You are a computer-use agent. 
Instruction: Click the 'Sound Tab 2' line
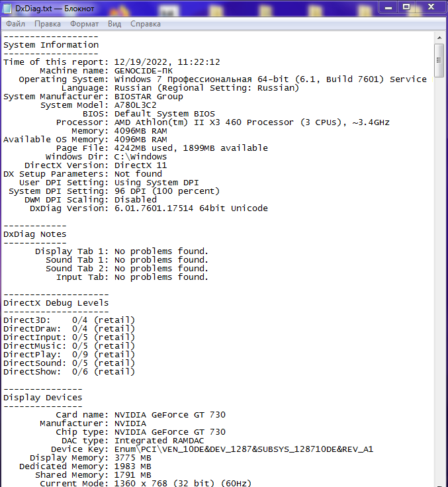(x=127, y=269)
